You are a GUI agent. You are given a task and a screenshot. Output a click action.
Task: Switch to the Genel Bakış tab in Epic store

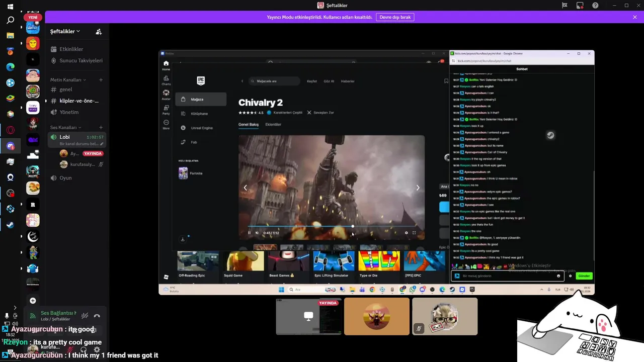pos(249,124)
